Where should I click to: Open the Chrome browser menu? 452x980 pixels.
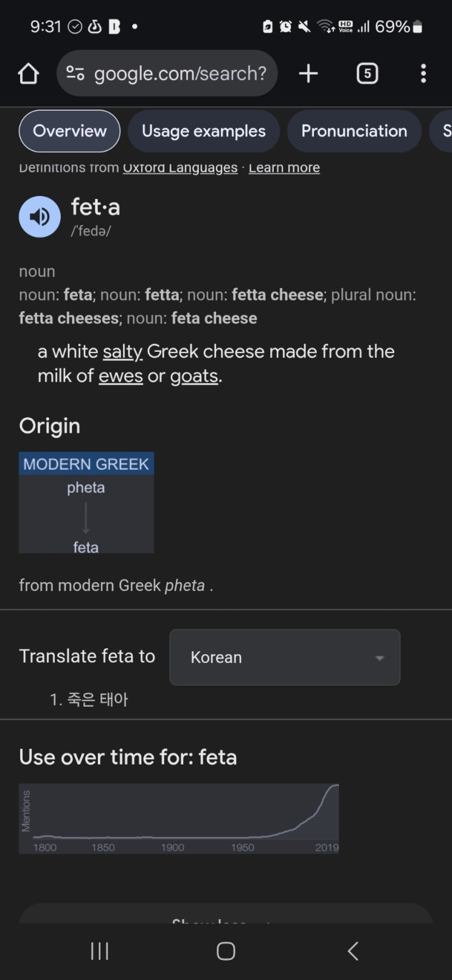423,73
